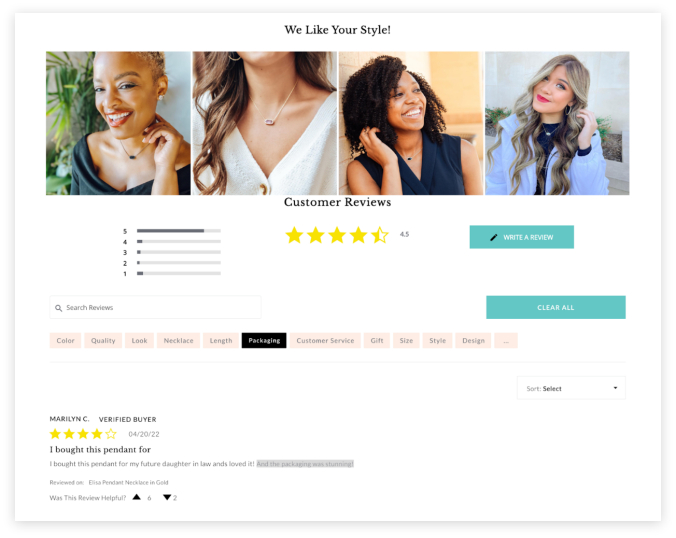Select the Necklace filter tag
This screenshot has width=676, height=538.
click(178, 341)
